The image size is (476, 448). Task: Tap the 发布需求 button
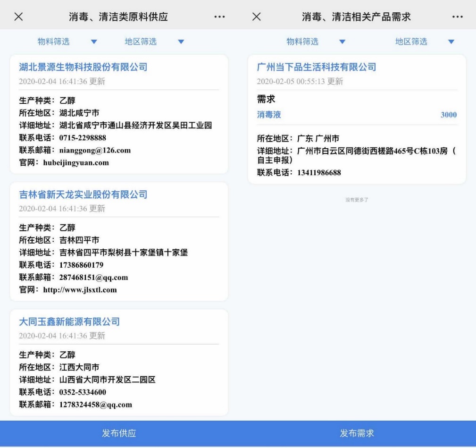tap(357, 433)
